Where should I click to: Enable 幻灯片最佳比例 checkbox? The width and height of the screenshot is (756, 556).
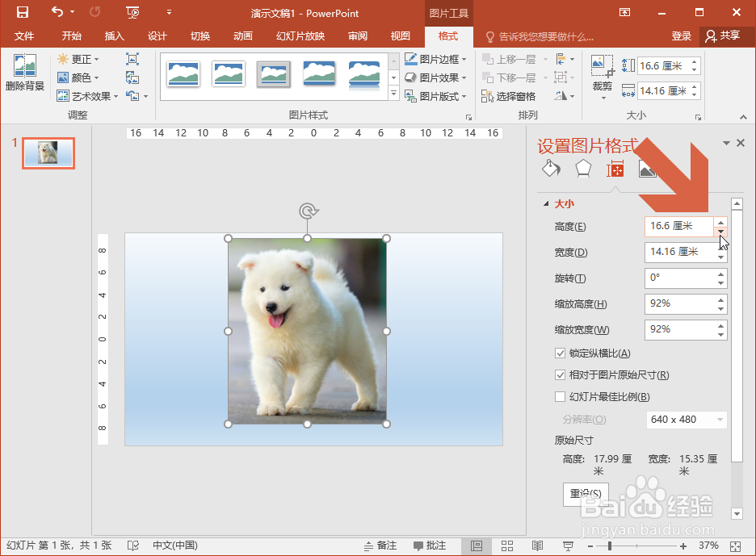click(x=561, y=396)
